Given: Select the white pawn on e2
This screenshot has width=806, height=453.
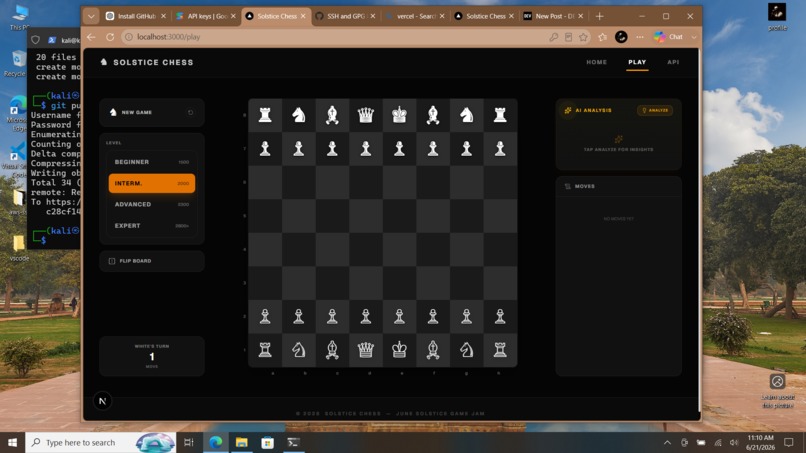Looking at the screenshot, I should click(399, 316).
